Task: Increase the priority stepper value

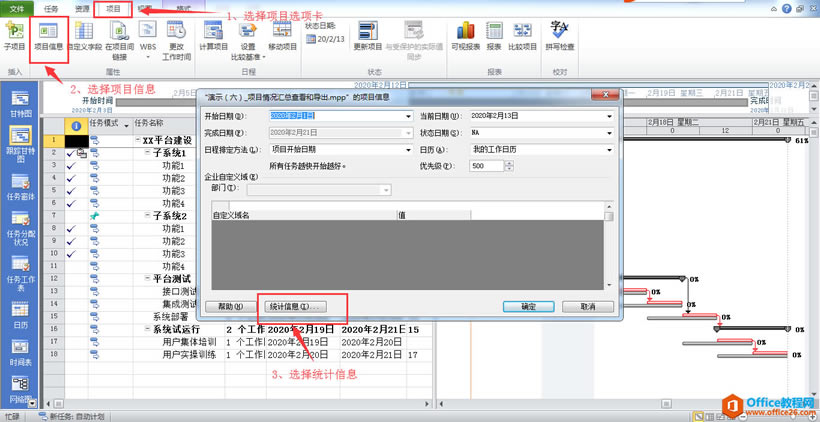Action: point(509,163)
